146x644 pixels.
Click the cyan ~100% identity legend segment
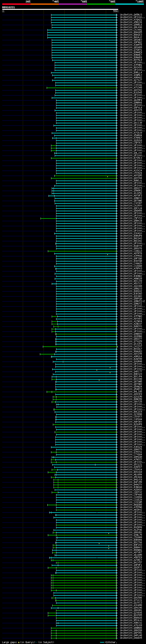point(130,4)
